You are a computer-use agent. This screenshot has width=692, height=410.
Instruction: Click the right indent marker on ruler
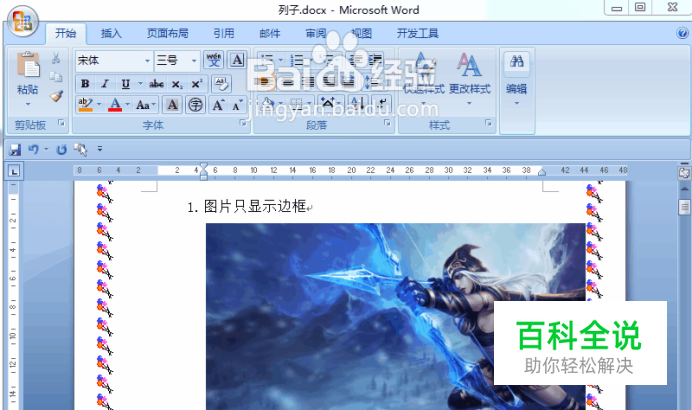[x=542, y=173]
